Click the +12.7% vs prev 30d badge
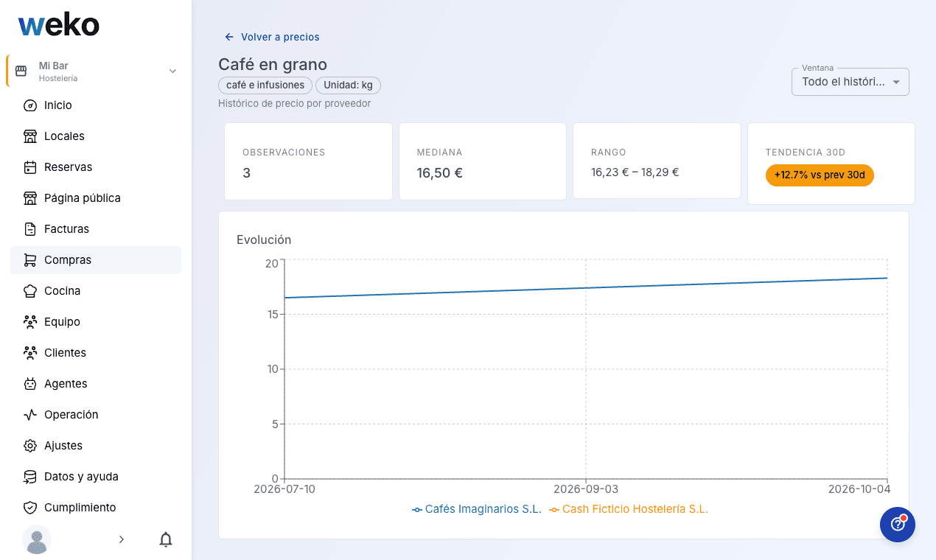 click(x=820, y=175)
